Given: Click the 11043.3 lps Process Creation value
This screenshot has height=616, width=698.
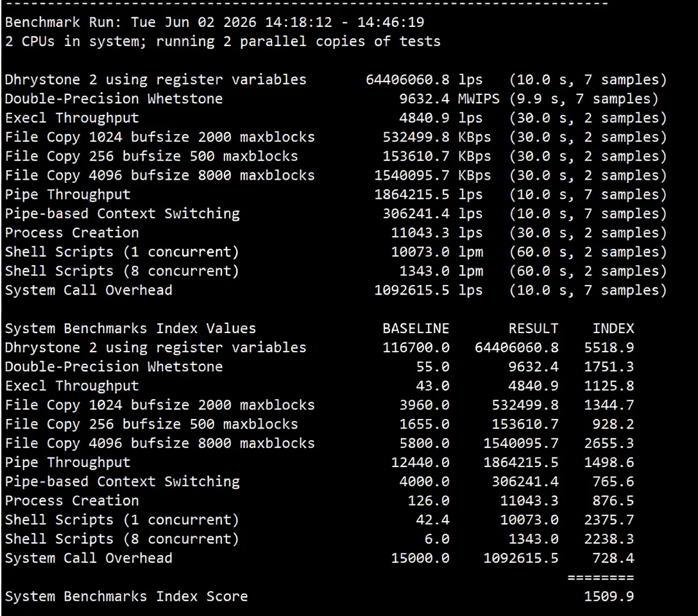Looking at the screenshot, I should point(437,233).
